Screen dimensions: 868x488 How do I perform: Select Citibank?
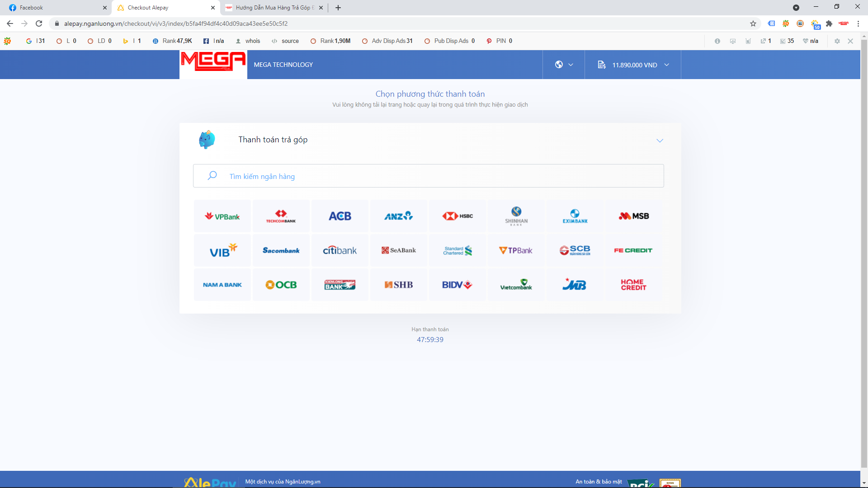pos(340,250)
